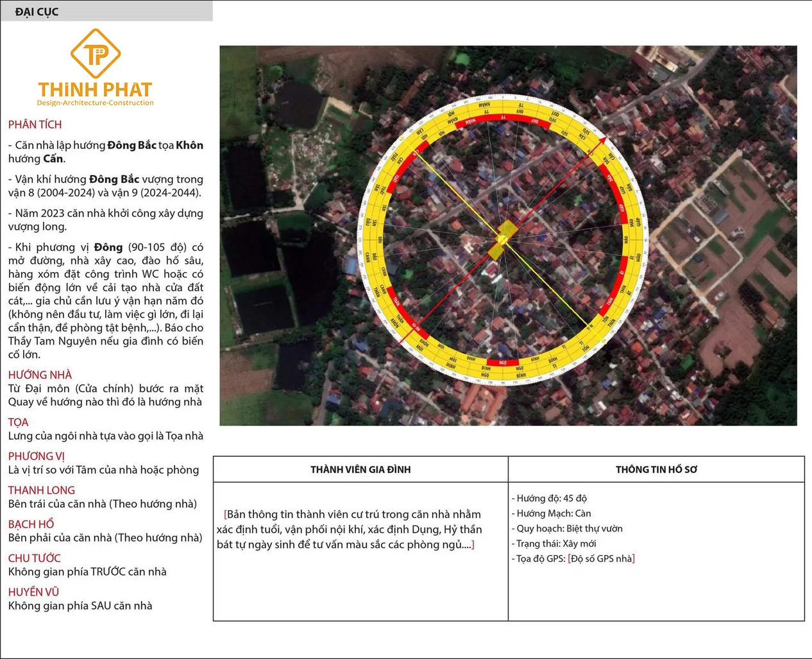Click the Thinh Phat diamond logo icon

[x=95, y=53]
